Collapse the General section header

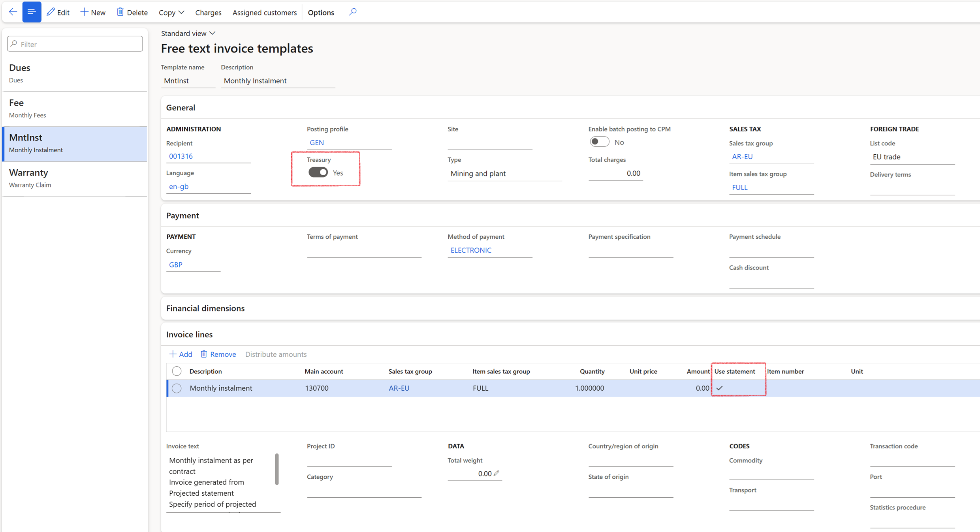[x=181, y=107]
